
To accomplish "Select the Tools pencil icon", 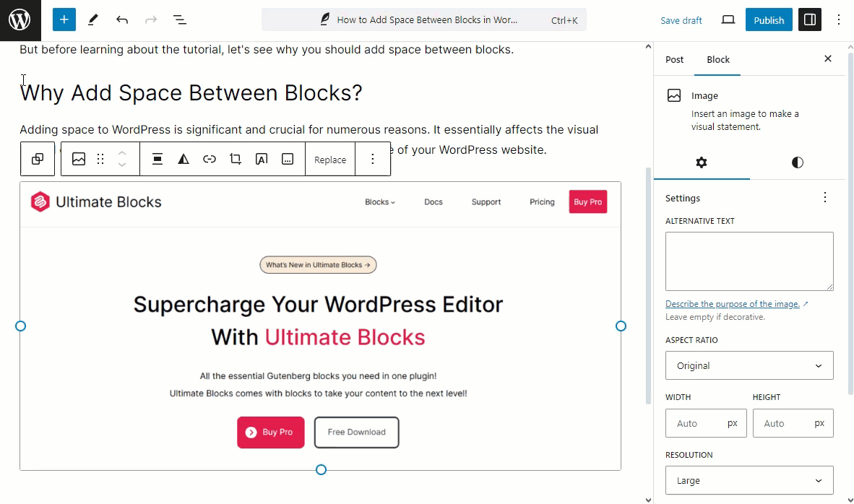I will (x=93, y=20).
